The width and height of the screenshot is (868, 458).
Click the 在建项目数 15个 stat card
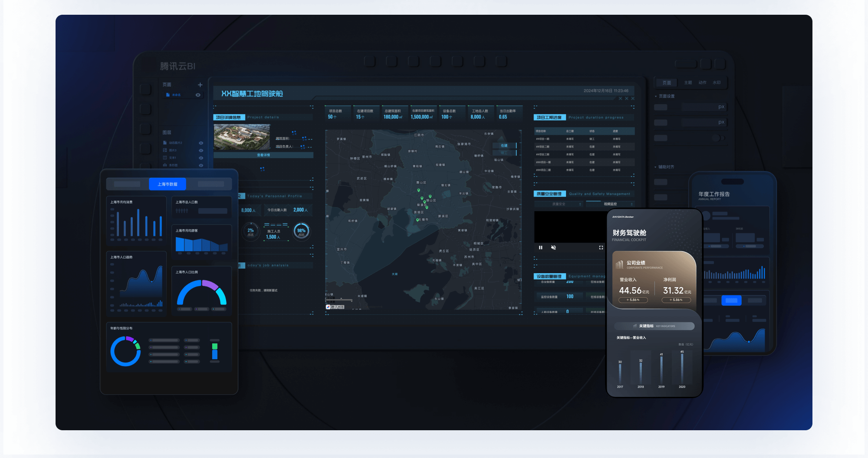pyautogui.click(x=366, y=114)
